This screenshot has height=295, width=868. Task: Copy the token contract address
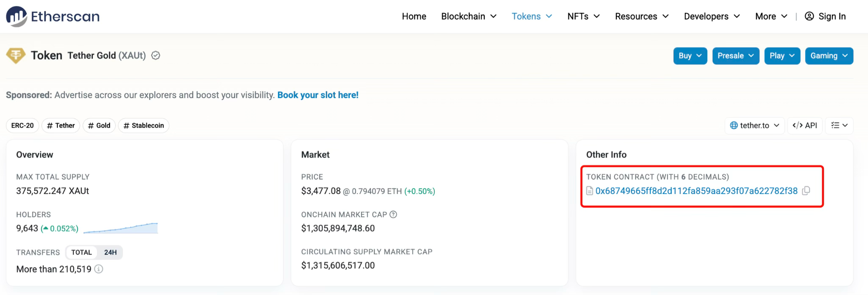(x=806, y=191)
